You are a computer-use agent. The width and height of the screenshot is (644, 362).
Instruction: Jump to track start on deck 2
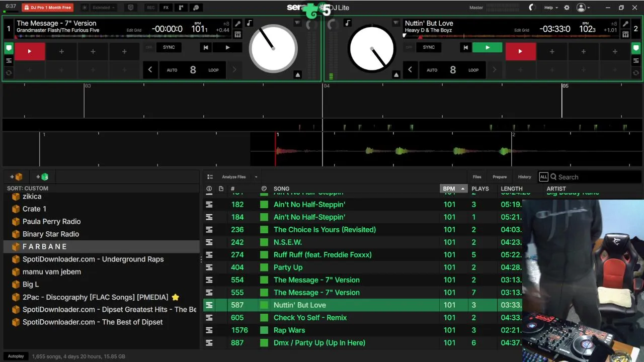[465, 47]
